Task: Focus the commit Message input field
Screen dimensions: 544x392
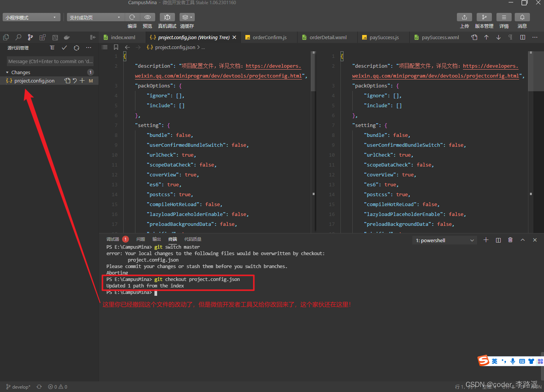Action: coord(50,61)
